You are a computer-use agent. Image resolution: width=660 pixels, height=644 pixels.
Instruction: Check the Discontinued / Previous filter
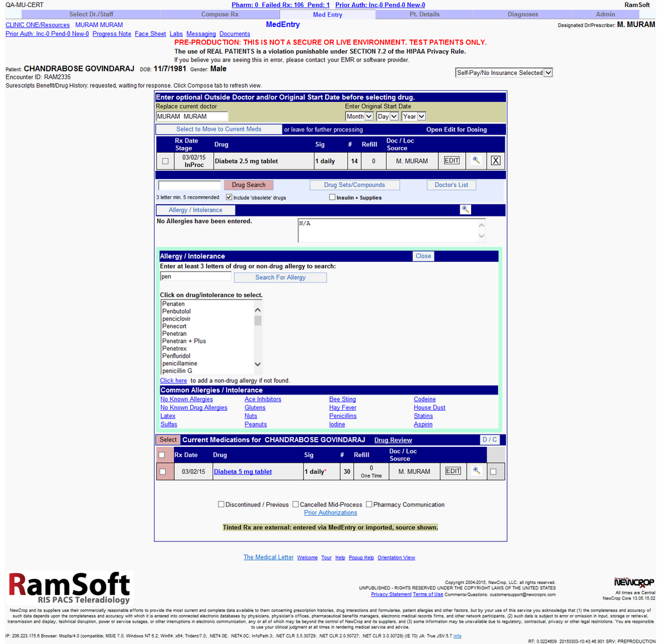(221, 504)
